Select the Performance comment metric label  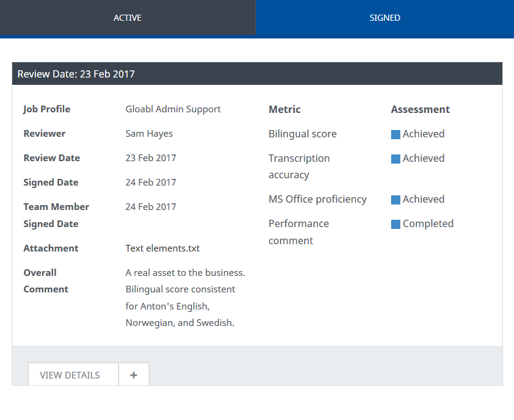[298, 232]
